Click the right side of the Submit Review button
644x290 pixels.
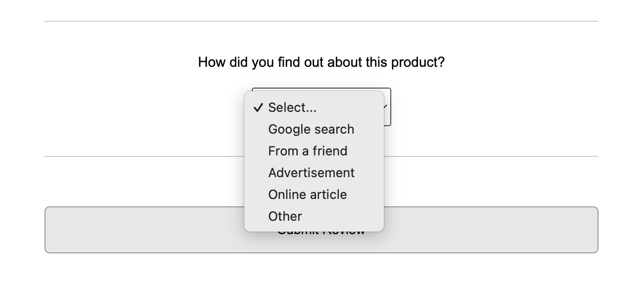495,230
